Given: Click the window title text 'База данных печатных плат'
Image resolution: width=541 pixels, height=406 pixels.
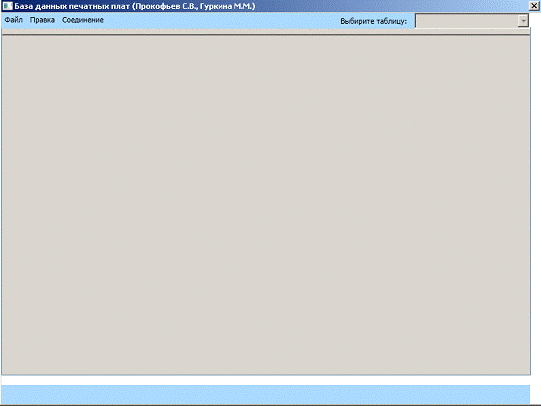Looking at the screenshot, I should [72, 6].
